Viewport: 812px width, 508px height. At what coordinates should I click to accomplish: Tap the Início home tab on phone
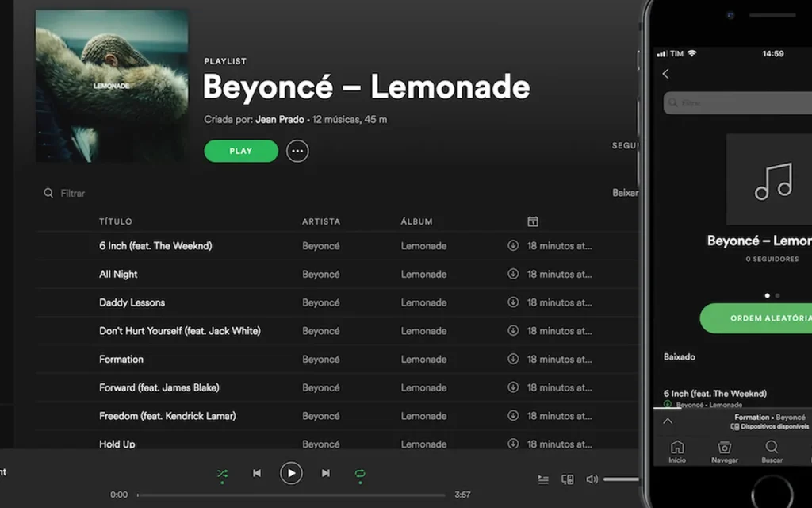coord(677,452)
